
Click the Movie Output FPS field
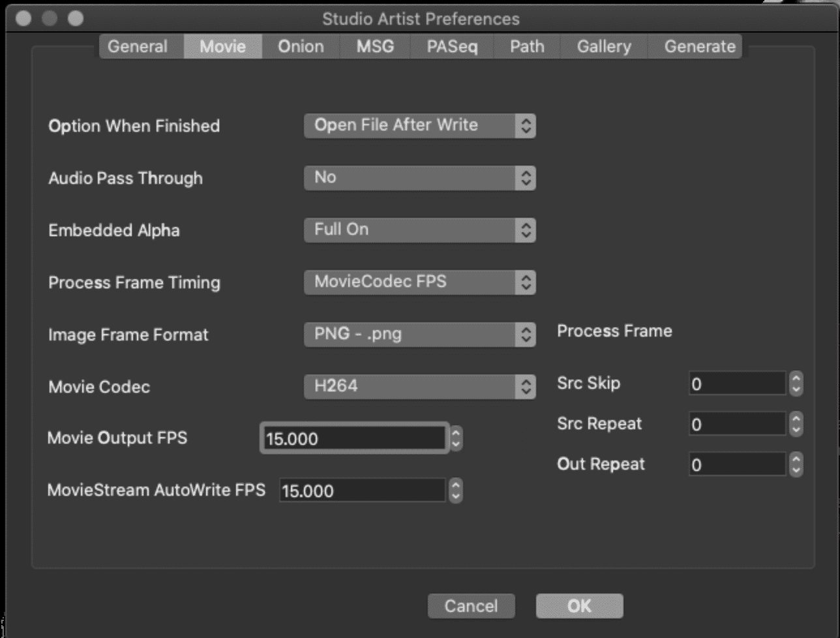point(355,438)
